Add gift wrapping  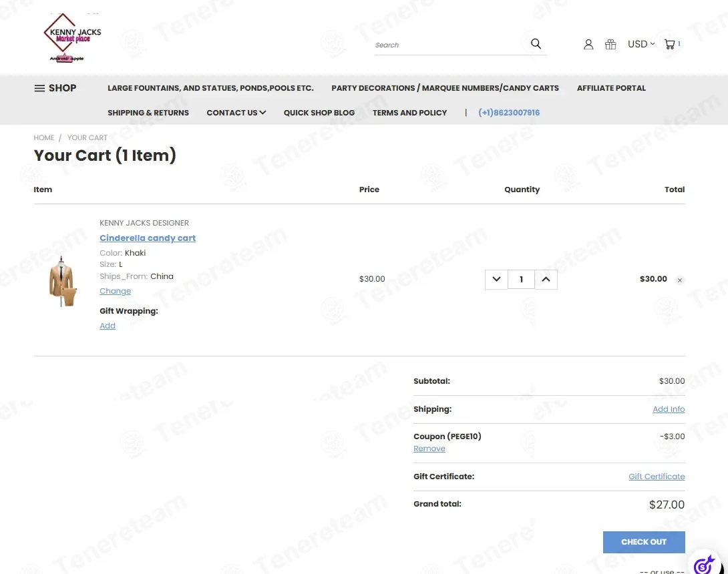click(108, 326)
